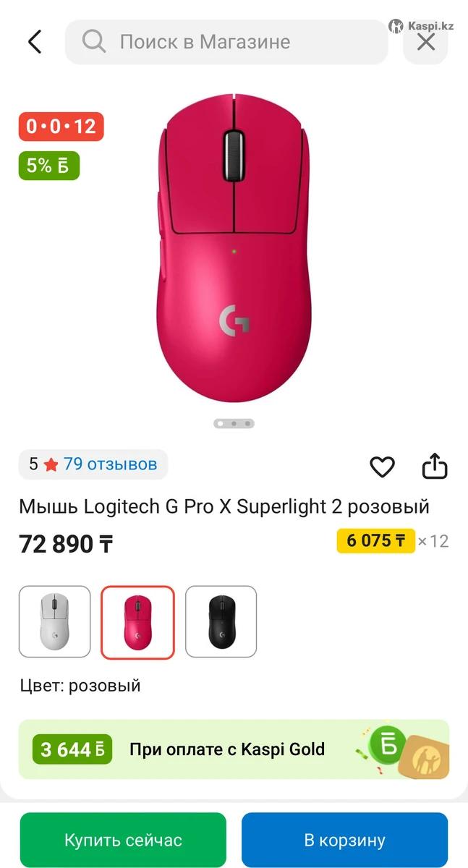Tap the image carousel page dots

(234, 423)
